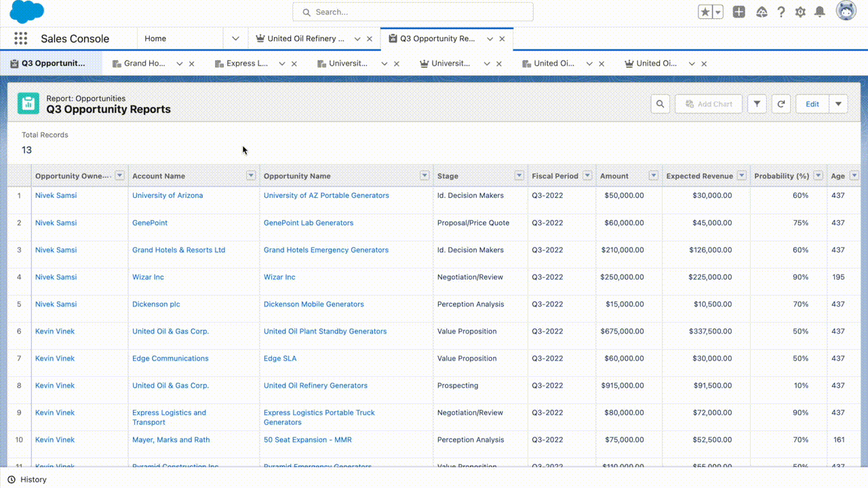Viewport: 868px width, 488px height.
Task: Click the report Edit button
Action: coord(812,104)
